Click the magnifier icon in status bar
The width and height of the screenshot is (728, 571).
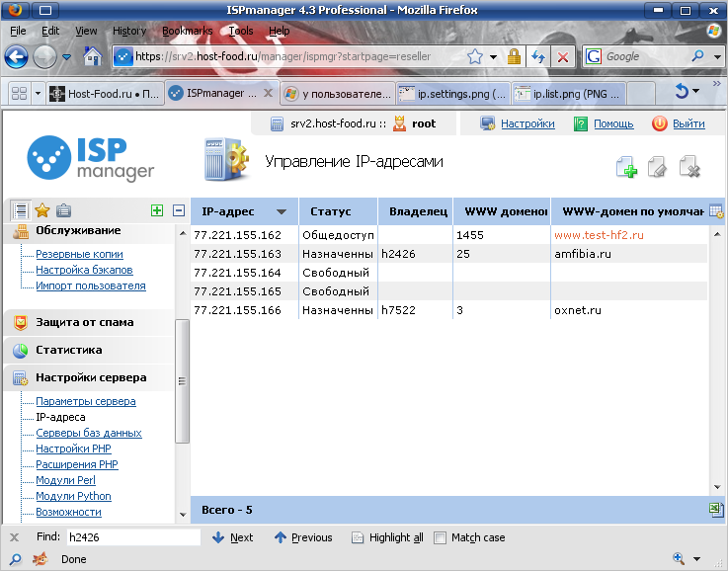click(x=16, y=559)
